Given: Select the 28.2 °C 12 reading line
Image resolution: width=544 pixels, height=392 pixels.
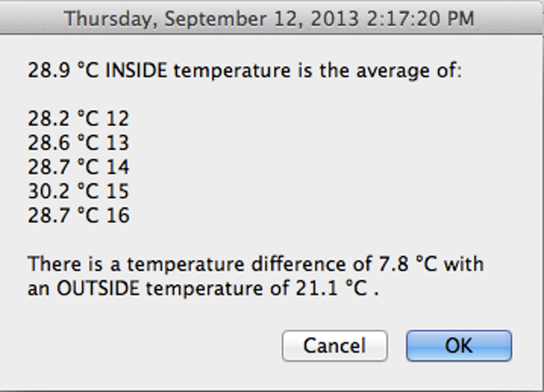Looking at the screenshot, I should 78,118.
